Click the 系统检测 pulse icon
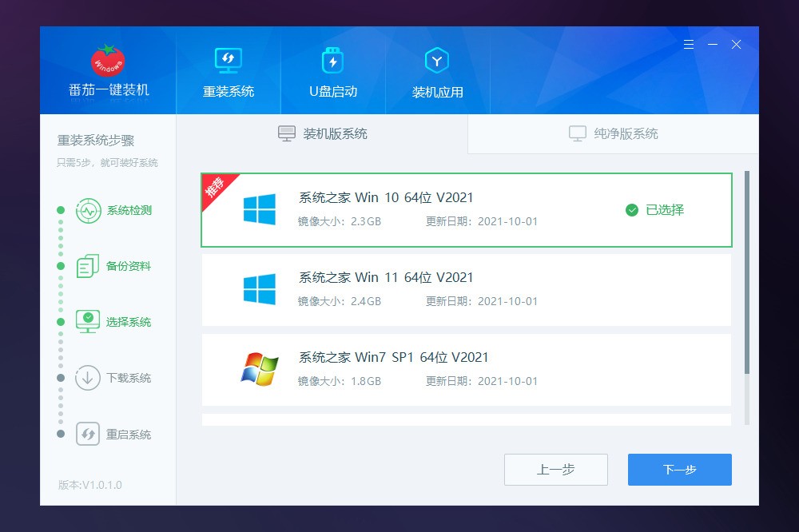 point(88,210)
